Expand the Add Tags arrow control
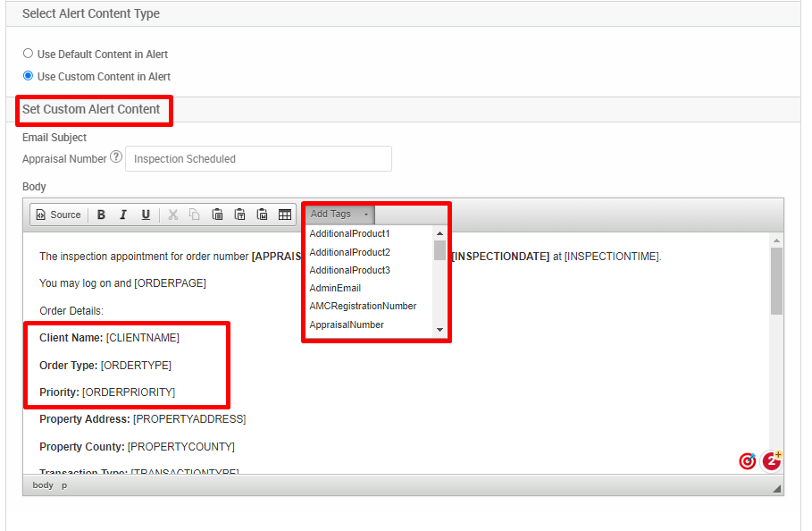812x531 pixels. 366,214
